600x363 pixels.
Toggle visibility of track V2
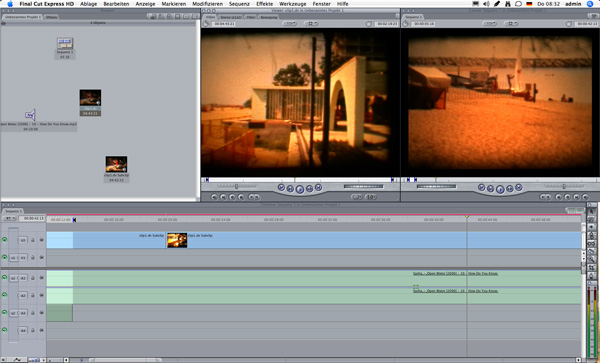[5, 240]
